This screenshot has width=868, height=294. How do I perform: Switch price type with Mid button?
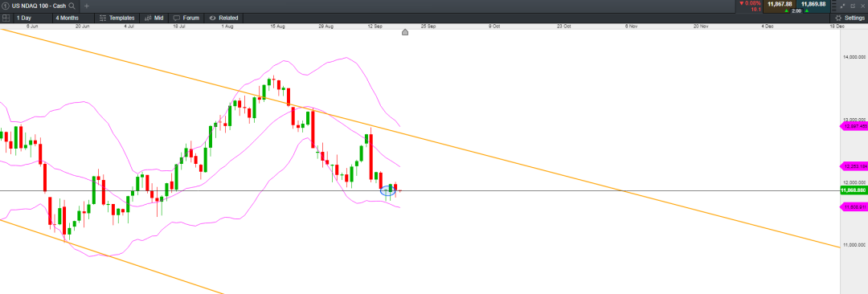pyautogui.click(x=154, y=18)
